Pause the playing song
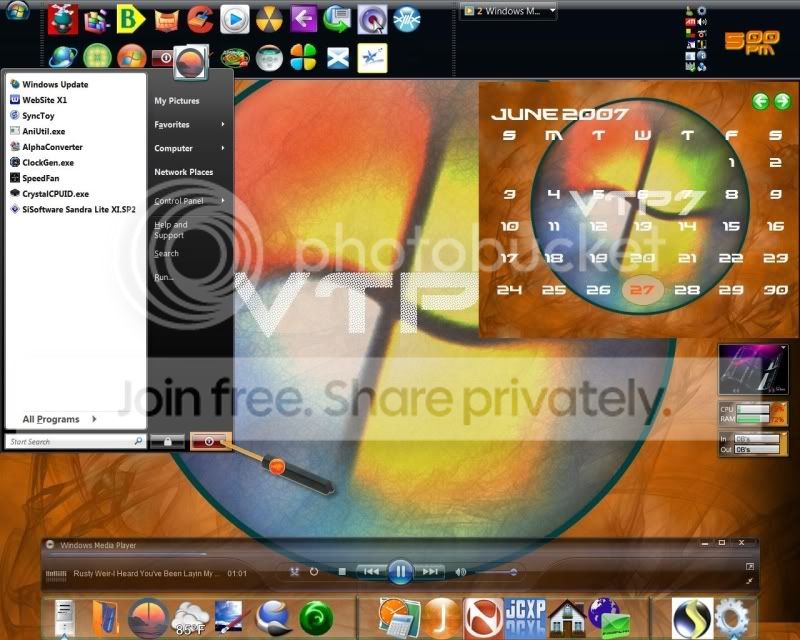 [401, 572]
